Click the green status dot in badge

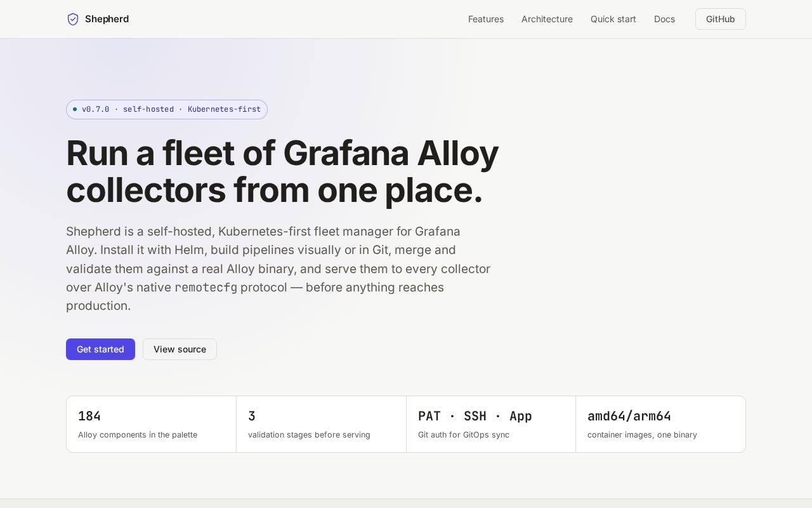pyautogui.click(x=75, y=109)
